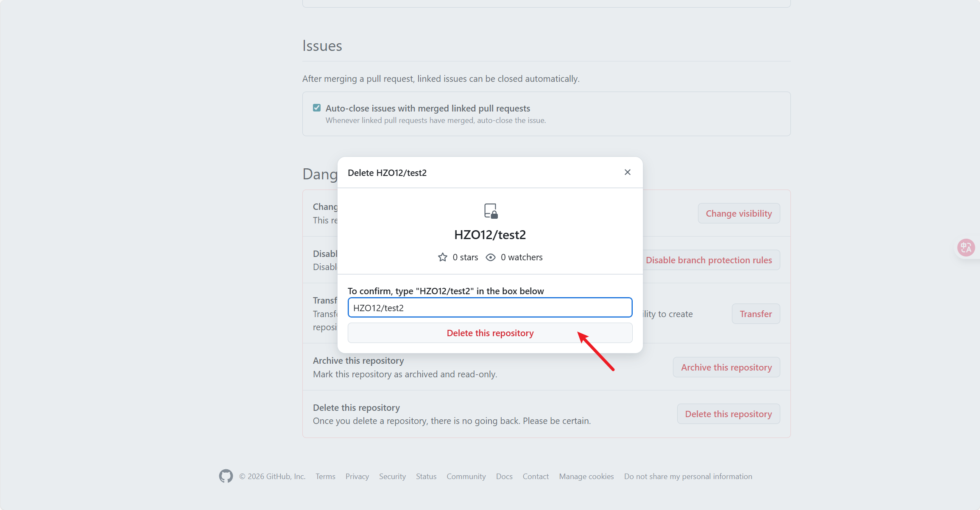Click the repository name confirmation field
Screen dimensions: 980x510
[490, 308]
